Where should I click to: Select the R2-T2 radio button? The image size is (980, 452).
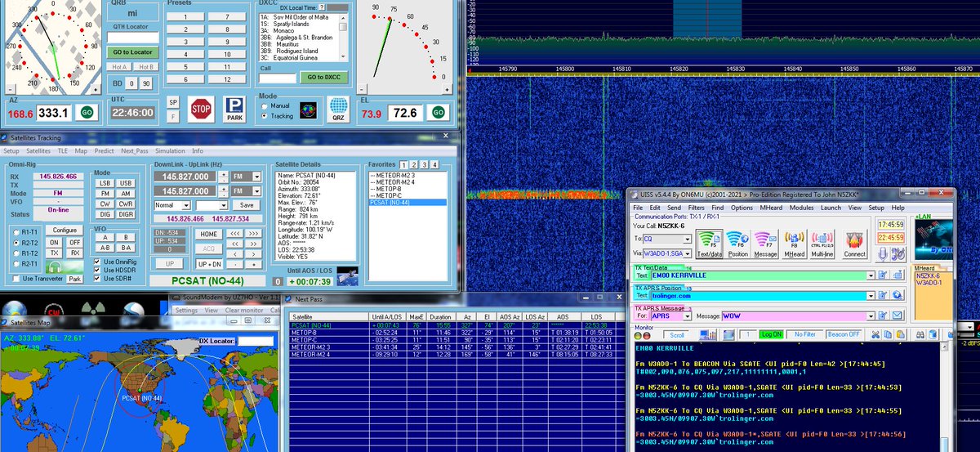pos(16,243)
